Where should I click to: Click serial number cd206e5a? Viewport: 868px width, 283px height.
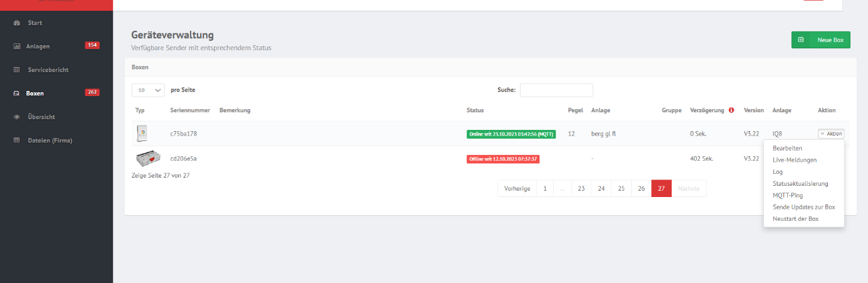(x=184, y=159)
